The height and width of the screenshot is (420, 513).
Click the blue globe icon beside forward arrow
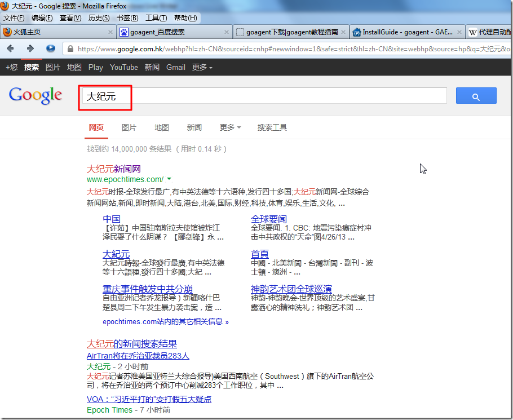pos(50,48)
